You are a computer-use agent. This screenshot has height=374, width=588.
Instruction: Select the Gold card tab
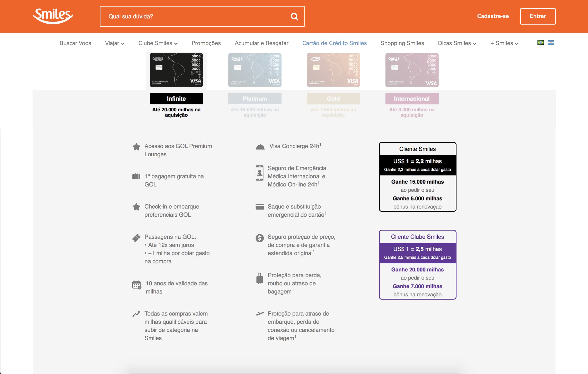click(x=333, y=99)
